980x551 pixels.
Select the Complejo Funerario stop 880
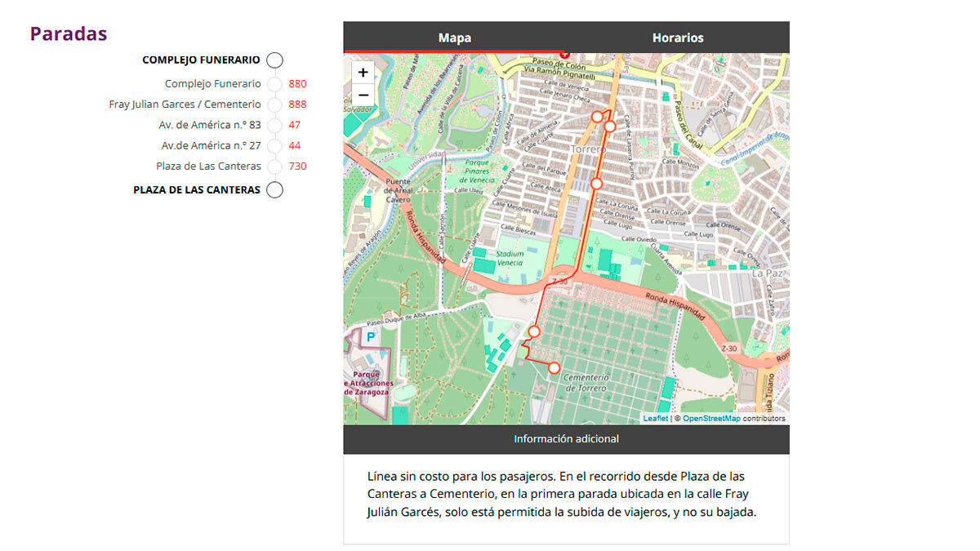pos(213,83)
